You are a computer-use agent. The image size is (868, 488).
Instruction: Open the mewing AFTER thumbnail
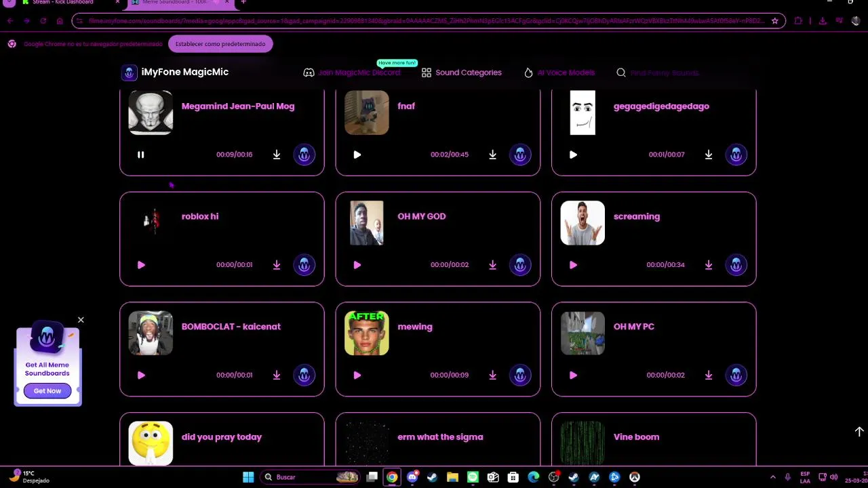(367, 333)
